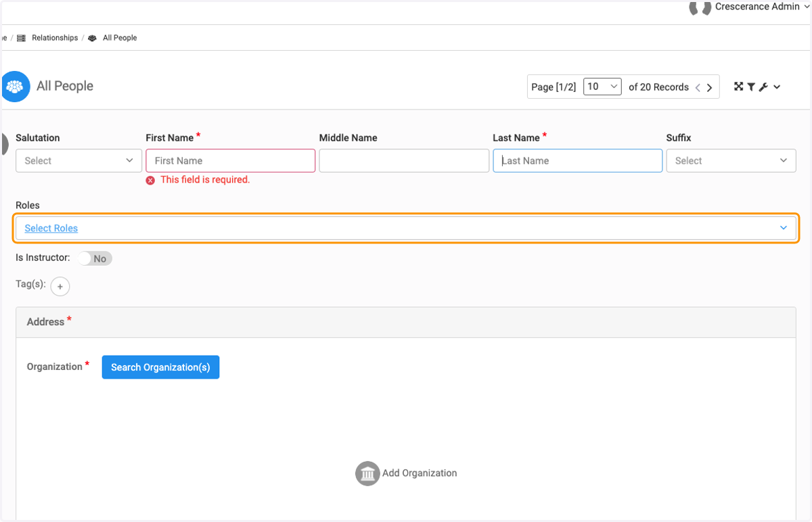Click the First Name input field

click(231, 161)
